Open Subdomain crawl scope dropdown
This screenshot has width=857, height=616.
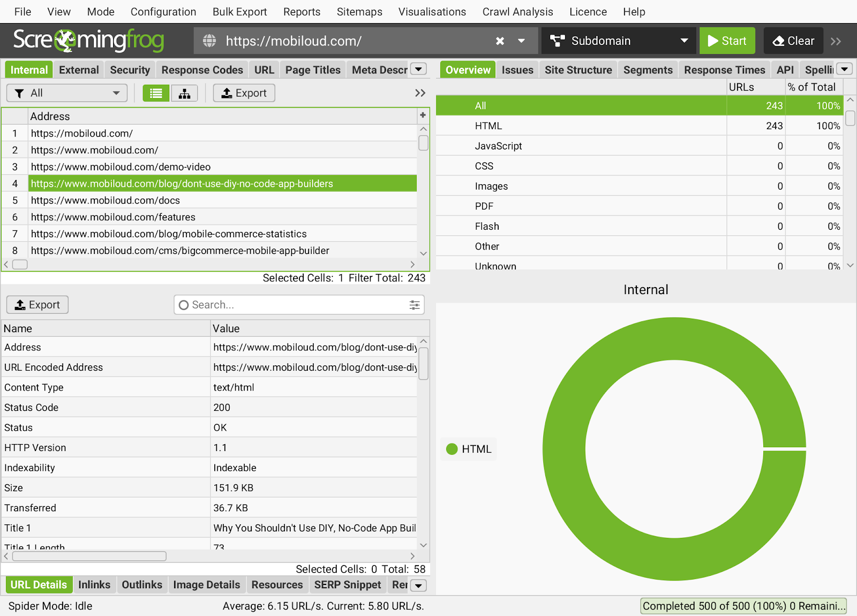click(x=619, y=41)
